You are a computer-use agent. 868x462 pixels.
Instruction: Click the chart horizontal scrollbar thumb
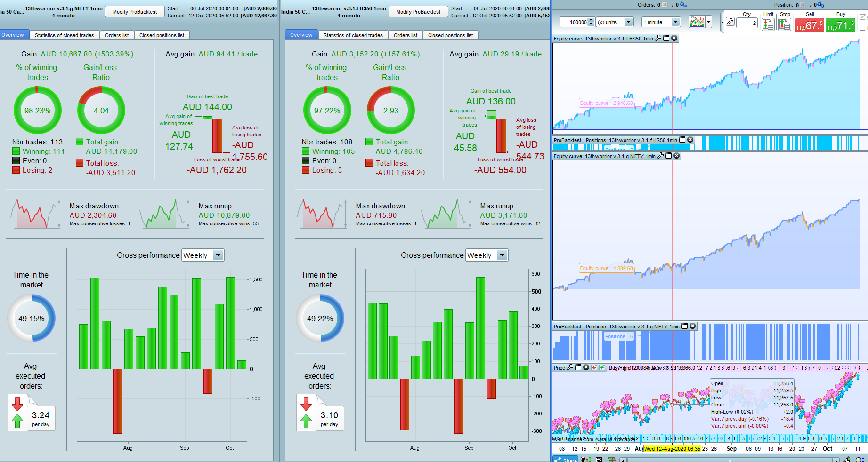click(x=730, y=460)
